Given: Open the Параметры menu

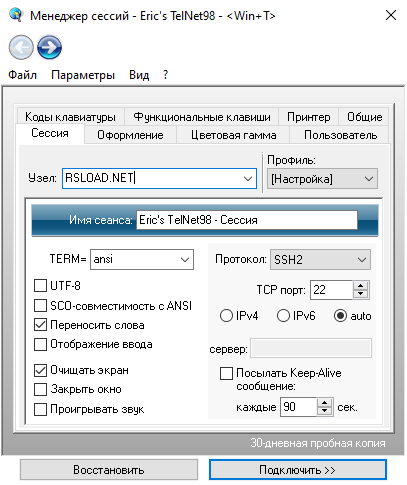Looking at the screenshot, I should click(83, 75).
